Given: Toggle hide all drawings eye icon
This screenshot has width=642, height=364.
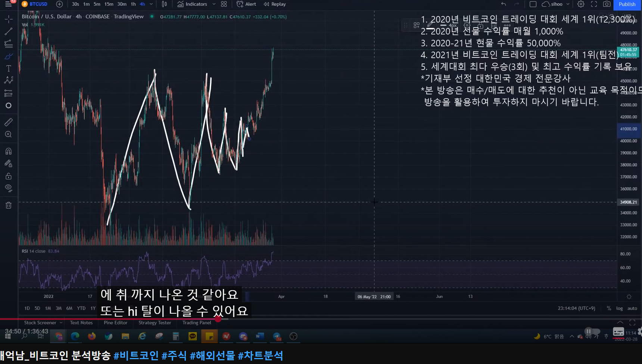Looking at the screenshot, I should click(x=9, y=188).
